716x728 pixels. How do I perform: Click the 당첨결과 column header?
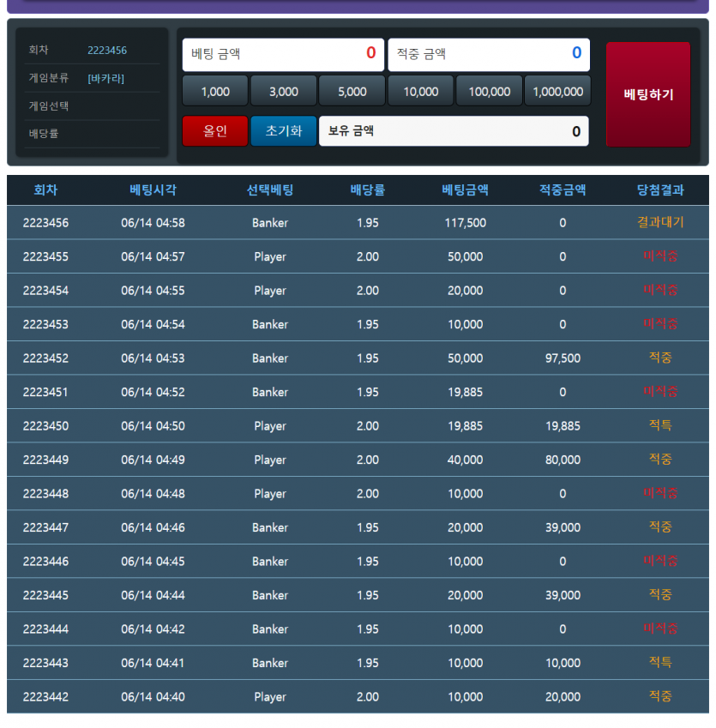(660, 190)
